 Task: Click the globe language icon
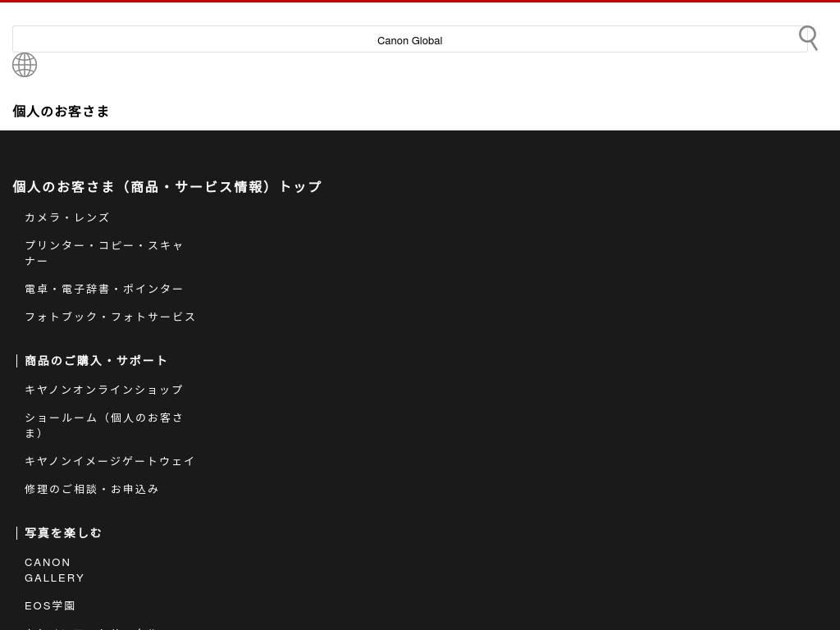(x=25, y=65)
